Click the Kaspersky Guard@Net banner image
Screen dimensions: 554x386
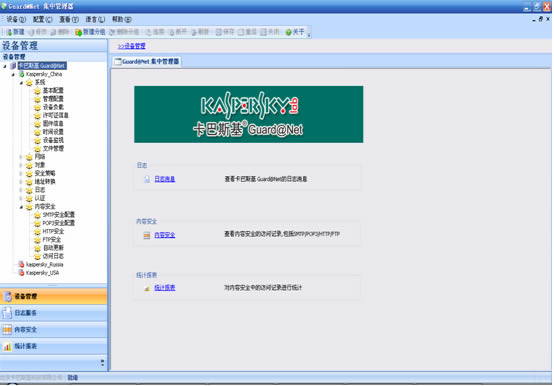pos(248,114)
